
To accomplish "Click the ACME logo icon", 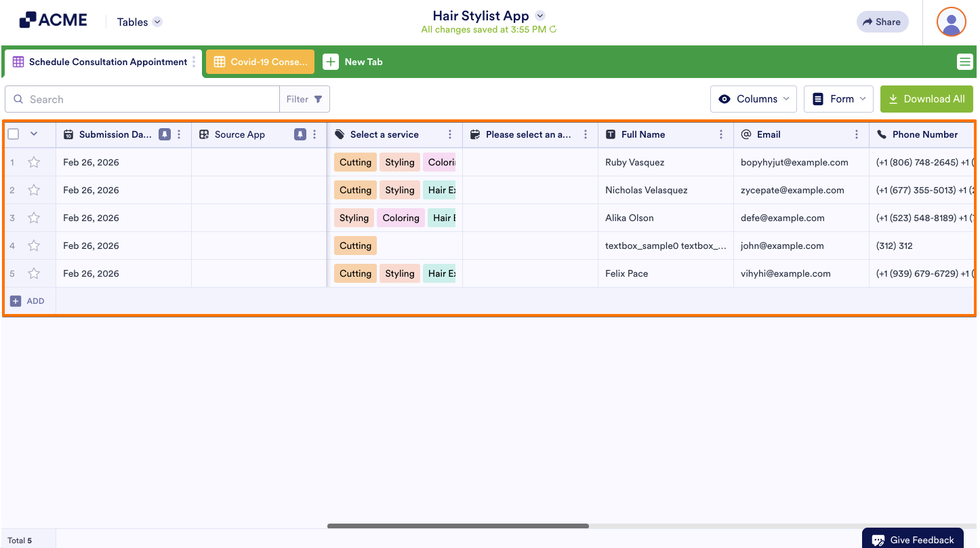I will [x=26, y=19].
